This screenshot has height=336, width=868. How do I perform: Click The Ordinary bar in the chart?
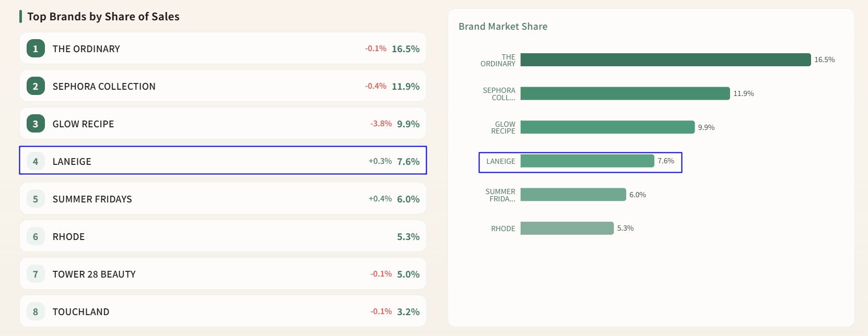[665, 59]
